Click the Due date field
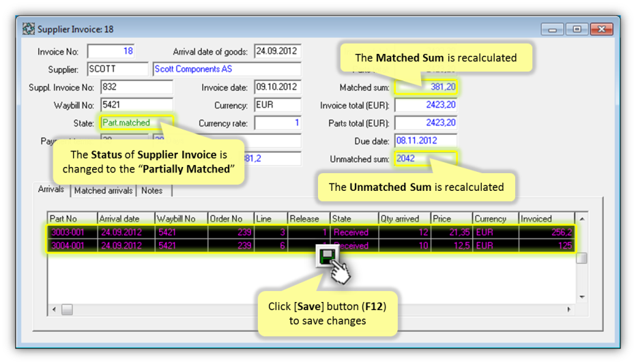Image resolution: width=636 pixels, height=364 pixels. pos(424,141)
